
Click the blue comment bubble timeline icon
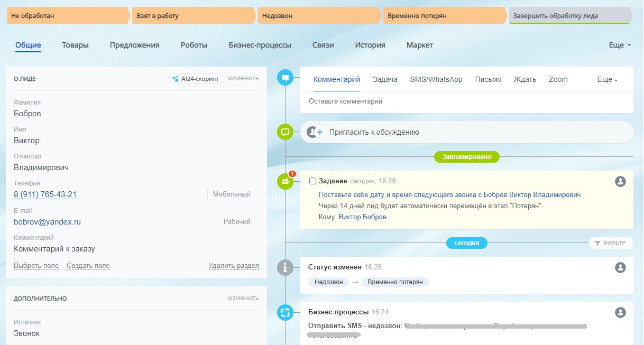[286, 78]
